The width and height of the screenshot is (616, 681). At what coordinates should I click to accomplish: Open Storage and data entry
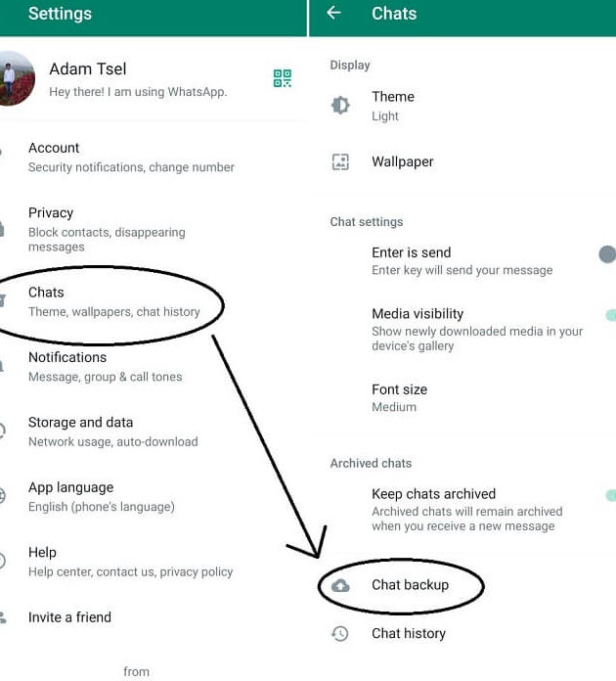point(154,431)
